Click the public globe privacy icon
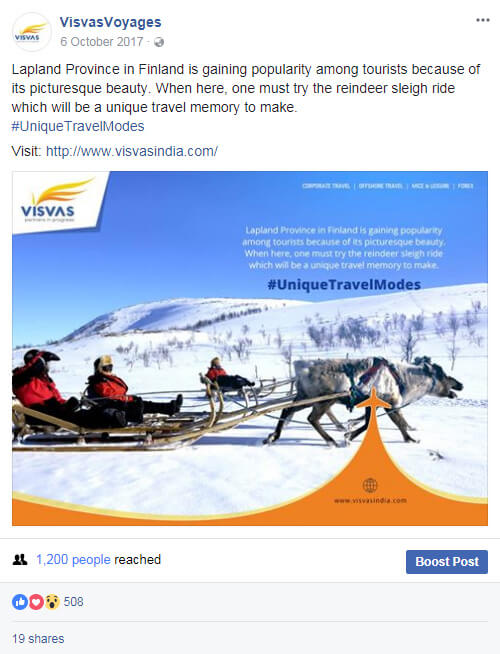This screenshot has height=654, width=500. tap(159, 42)
